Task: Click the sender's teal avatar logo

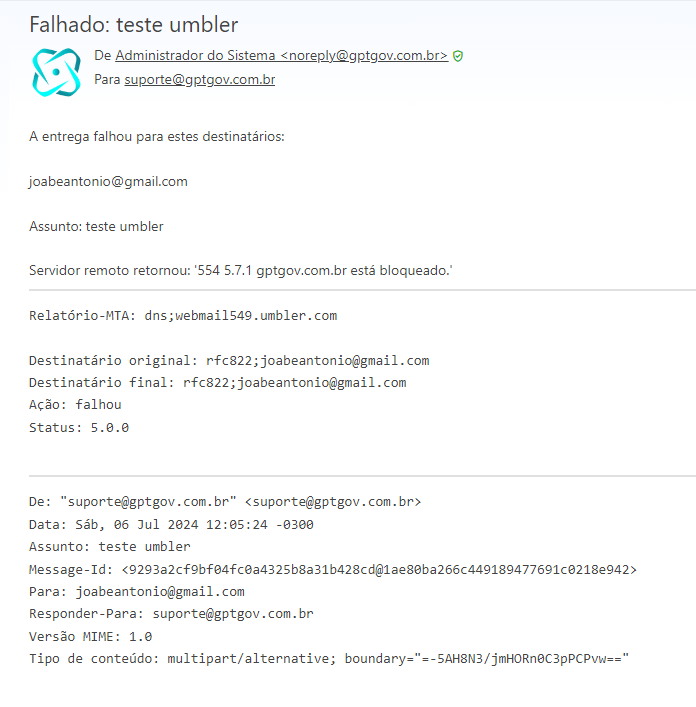Action: (x=56, y=72)
